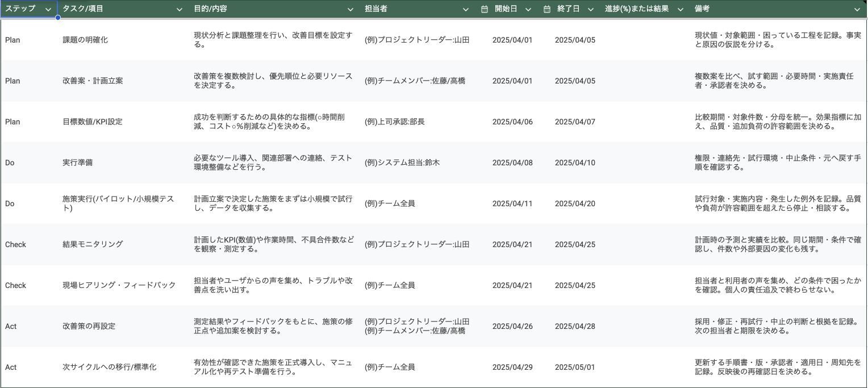Viewport: 868px width, 388px height.
Task: Select start date 2025/04/08
Action: [512, 162]
